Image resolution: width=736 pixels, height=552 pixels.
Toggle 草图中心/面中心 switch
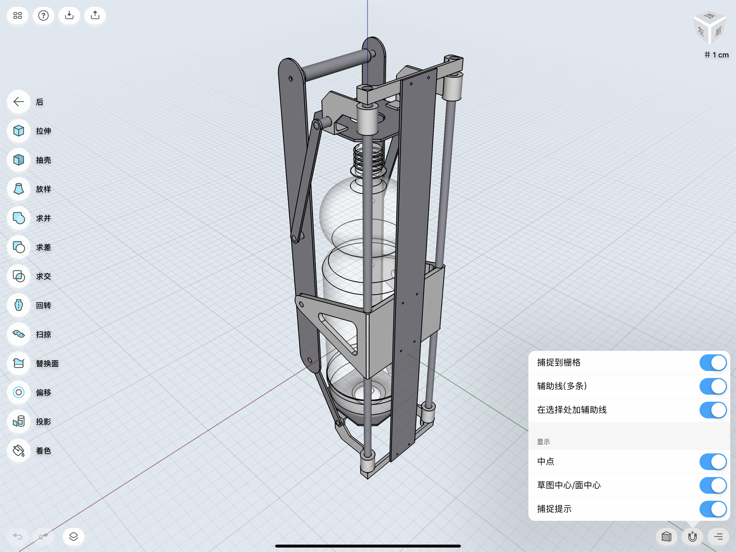(713, 485)
